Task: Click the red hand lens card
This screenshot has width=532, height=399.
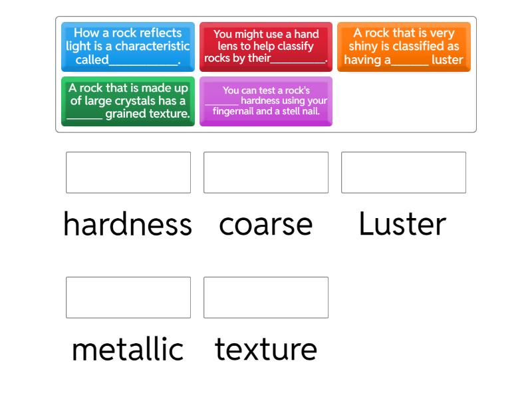Action: coord(266,47)
